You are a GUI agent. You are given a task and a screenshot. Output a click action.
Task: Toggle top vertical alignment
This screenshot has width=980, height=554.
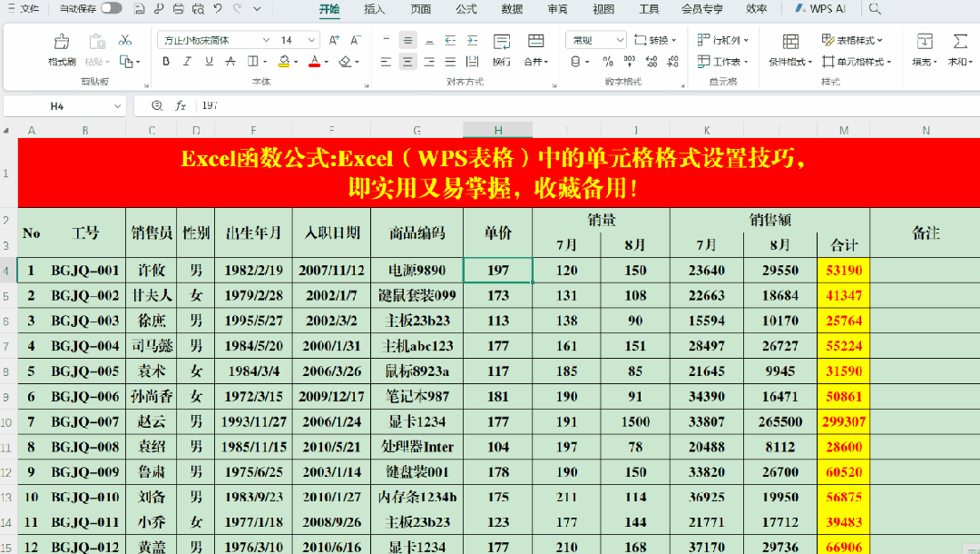(x=387, y=41)
